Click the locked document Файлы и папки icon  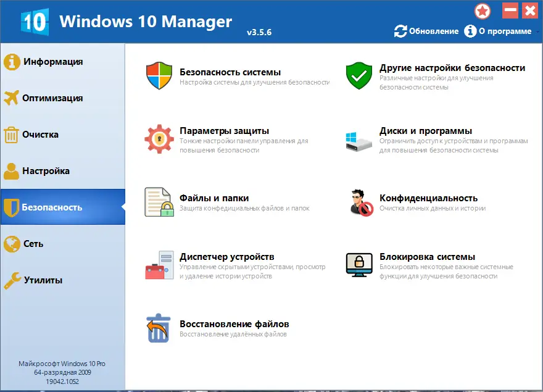point(159,202)
